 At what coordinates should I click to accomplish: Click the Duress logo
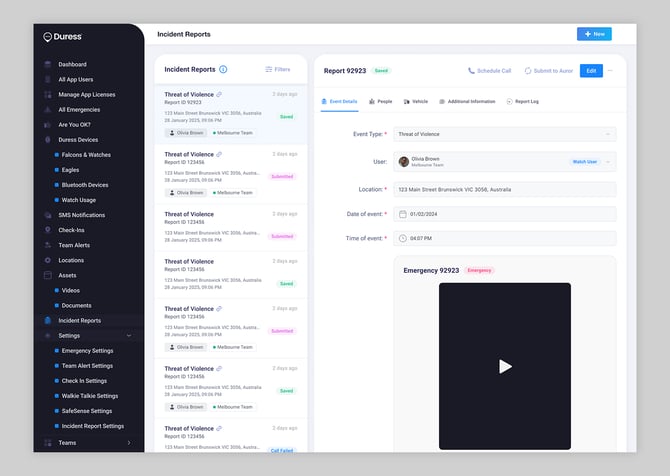click(x=62, y=37)
